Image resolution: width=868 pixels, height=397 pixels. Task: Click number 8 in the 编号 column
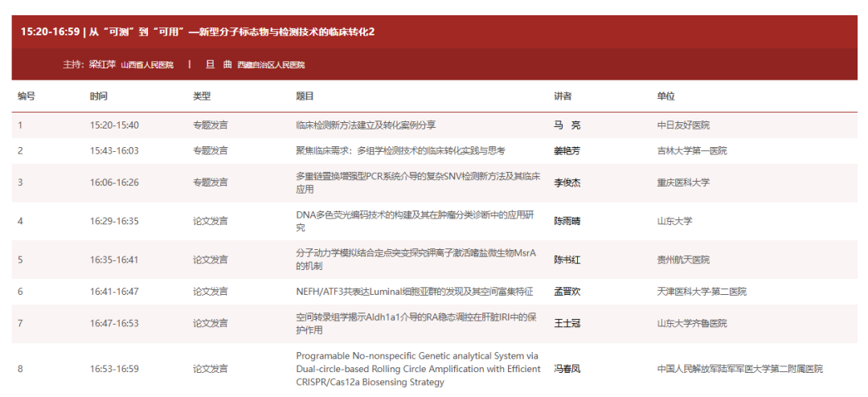coord(20,369)
